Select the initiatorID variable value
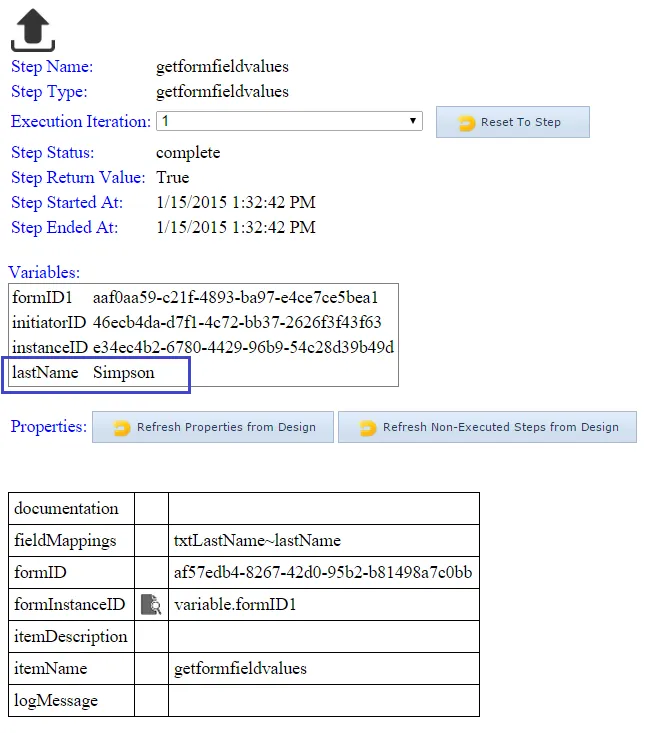This screenshot has width=662, height=733. pos(237,322)
